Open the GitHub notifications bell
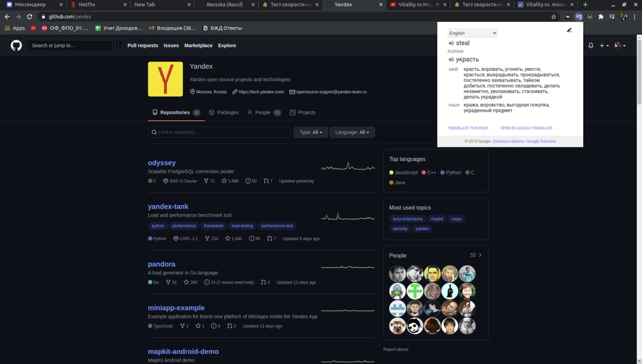 pos(591,46)
